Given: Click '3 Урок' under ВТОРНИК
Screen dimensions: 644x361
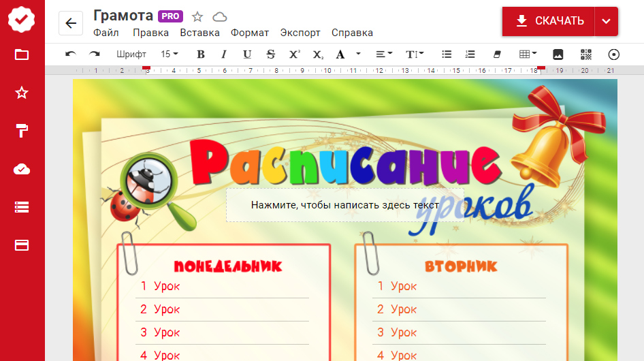Looking at the screenshot, I should (x=397, y=332).
